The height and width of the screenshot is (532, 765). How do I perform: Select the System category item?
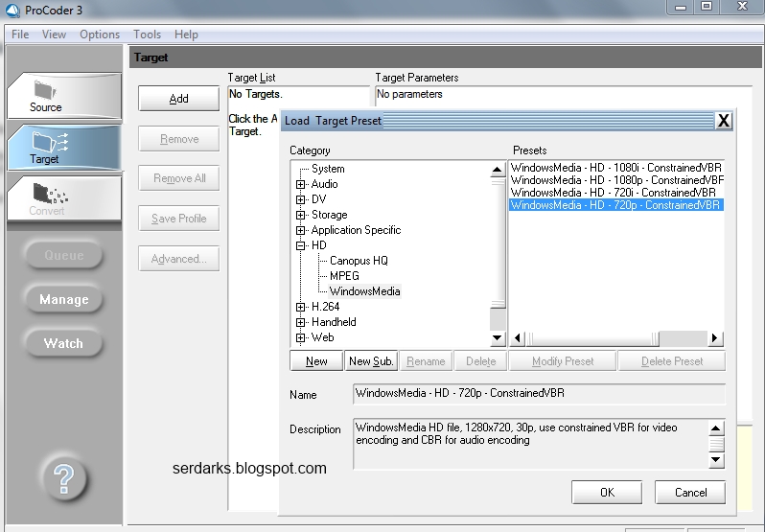pos(328,169)
